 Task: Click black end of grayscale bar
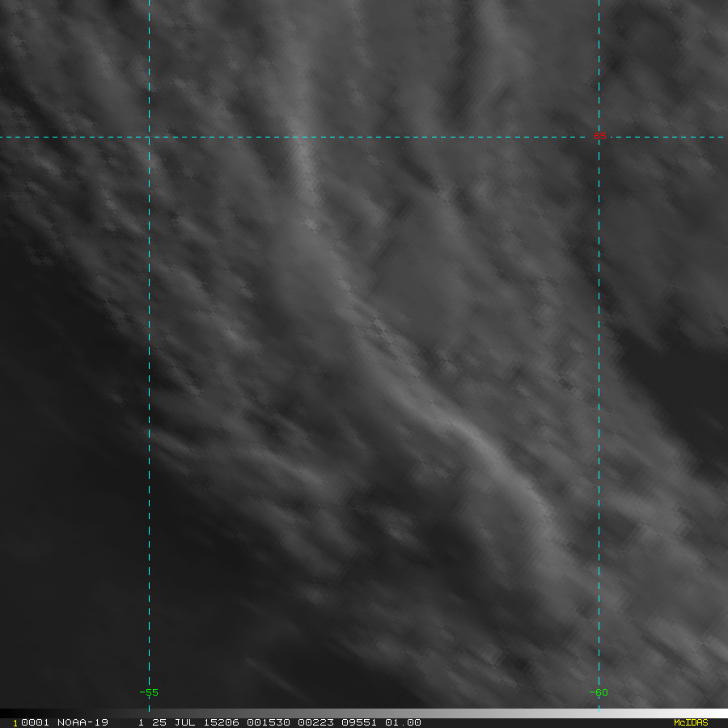[x=9, y=713]
